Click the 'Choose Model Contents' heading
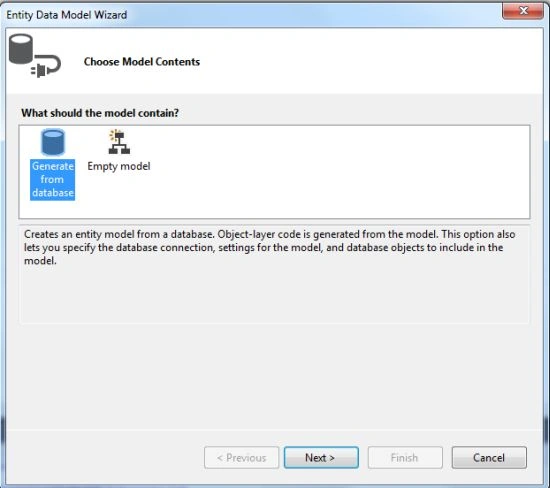 [x=142, y=62]
